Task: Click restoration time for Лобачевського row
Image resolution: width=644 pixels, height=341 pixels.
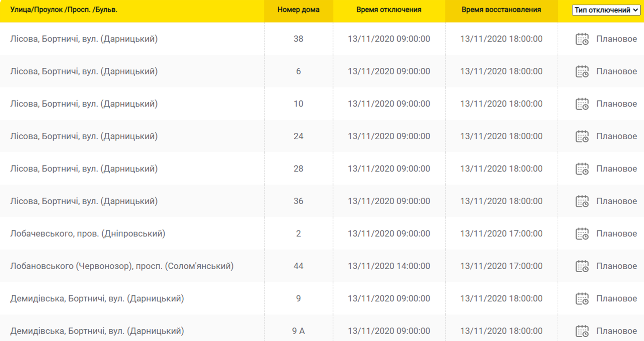Action: (x=501, y=233)
